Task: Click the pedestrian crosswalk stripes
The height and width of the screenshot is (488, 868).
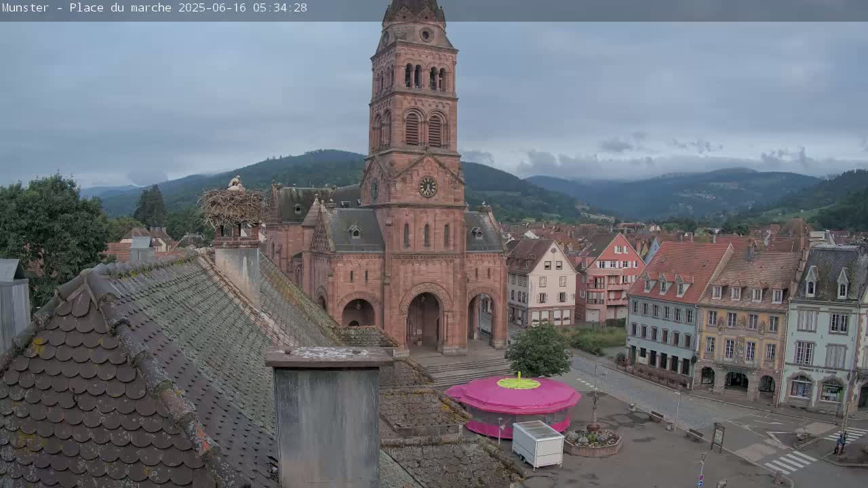Action: point(790,462)
